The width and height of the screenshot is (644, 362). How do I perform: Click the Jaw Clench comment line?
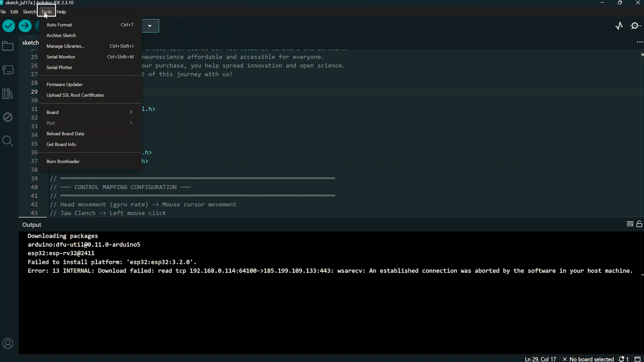tap(108, 213)
